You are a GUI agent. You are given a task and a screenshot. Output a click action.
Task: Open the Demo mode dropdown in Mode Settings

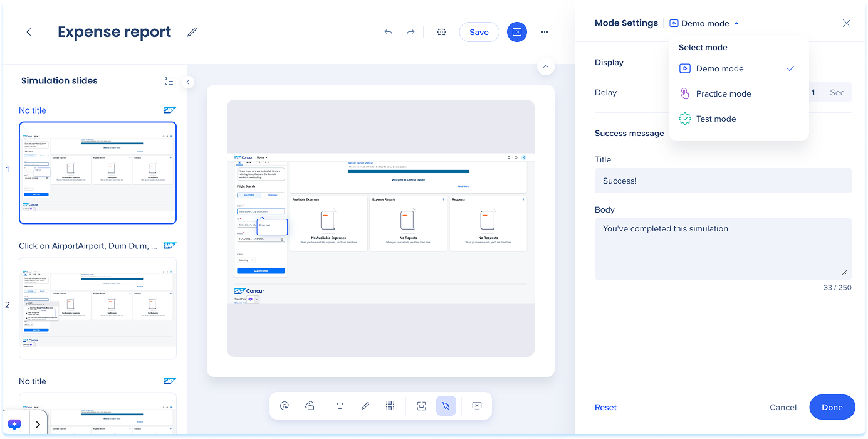tap(704, 23)
